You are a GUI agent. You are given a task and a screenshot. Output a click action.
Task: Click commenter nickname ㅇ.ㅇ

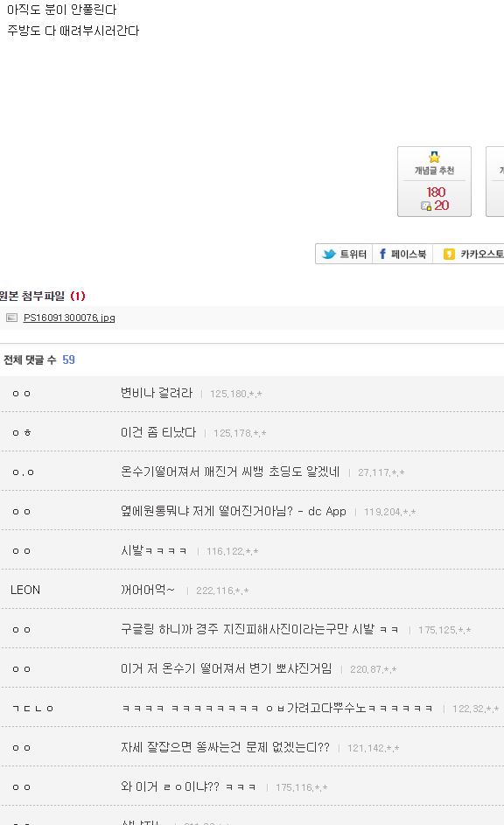pos(23,472)
